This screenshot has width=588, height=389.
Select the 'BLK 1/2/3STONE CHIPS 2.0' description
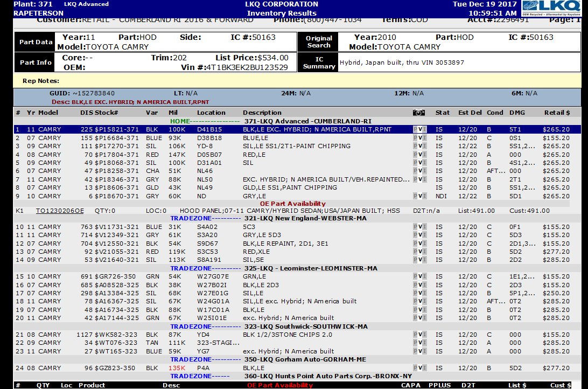coord(287,335)
